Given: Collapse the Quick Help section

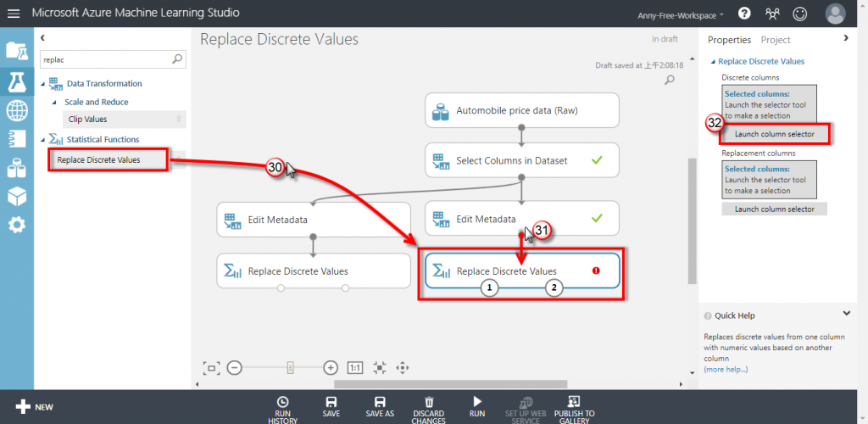Looking at the screenshot, I should [846, 313].
